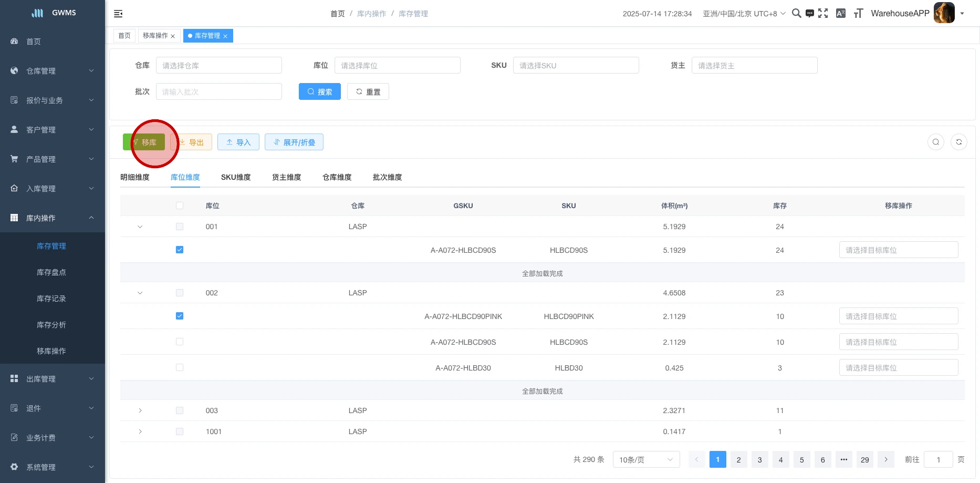980x483 pixels.
Task: Open the font size adjustment icon
Action: coord(858,14)
